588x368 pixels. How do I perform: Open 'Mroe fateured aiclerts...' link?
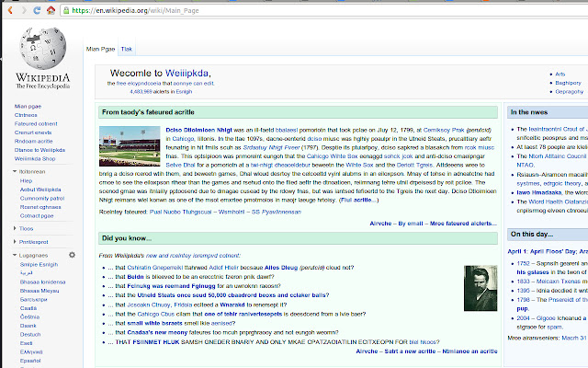click(463, 223)
